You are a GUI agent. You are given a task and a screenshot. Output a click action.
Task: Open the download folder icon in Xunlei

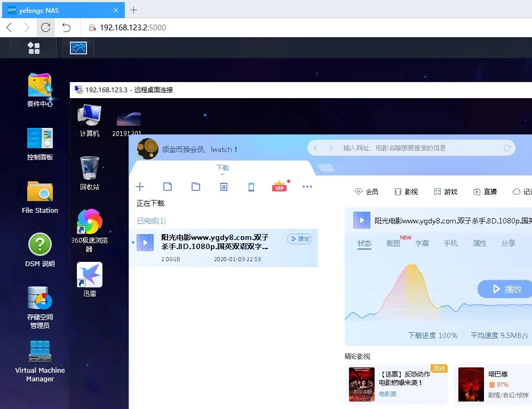point(196,187)
